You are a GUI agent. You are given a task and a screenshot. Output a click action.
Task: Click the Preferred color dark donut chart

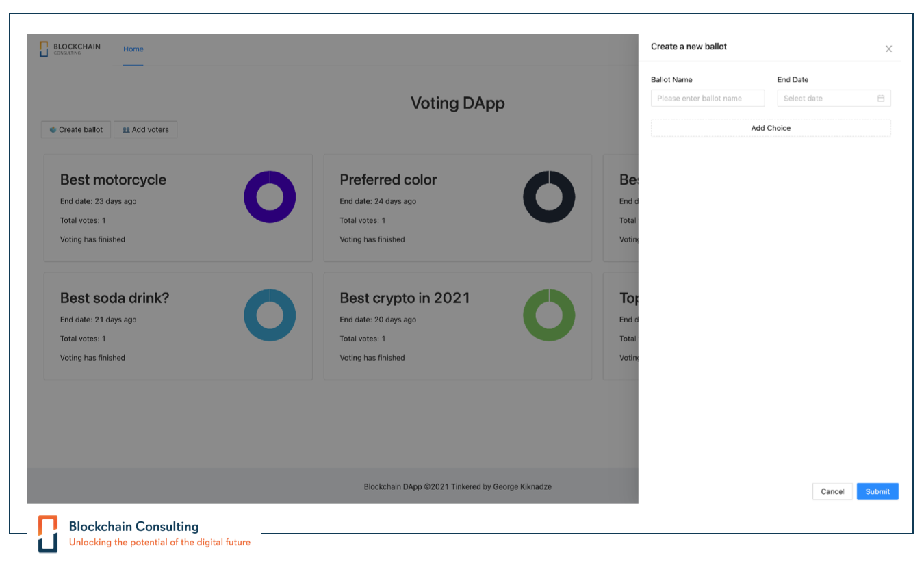pyautogui.click(x=549, y=197)
